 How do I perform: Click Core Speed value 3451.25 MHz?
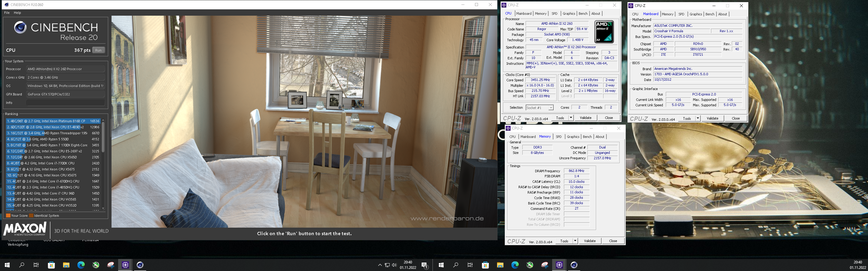[540, 80]
